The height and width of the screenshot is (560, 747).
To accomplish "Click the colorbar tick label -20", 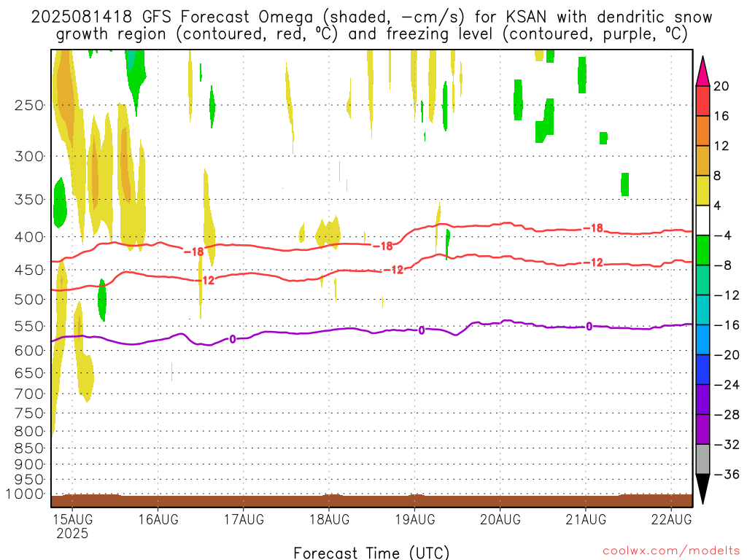I will coord(727,355).
